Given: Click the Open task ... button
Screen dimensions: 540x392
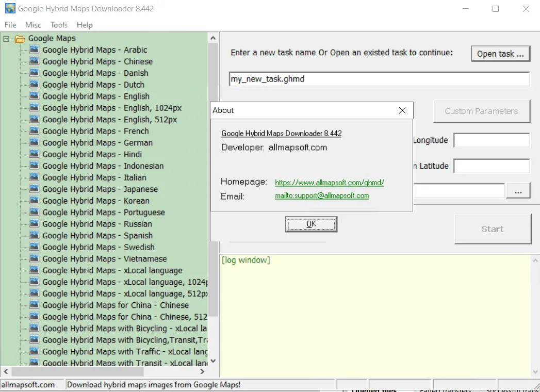Looking at the screenshot, I should click(x=500, y=54).
